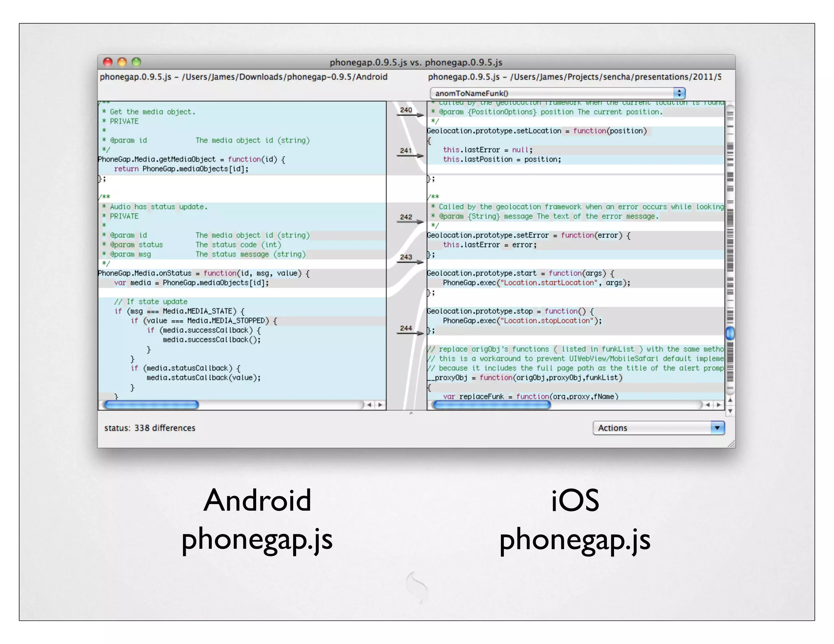Image resolution: width=834 pixels, height=644 pixels.
Task: Click the 'status: 338 differences' text
Action: 150,428
